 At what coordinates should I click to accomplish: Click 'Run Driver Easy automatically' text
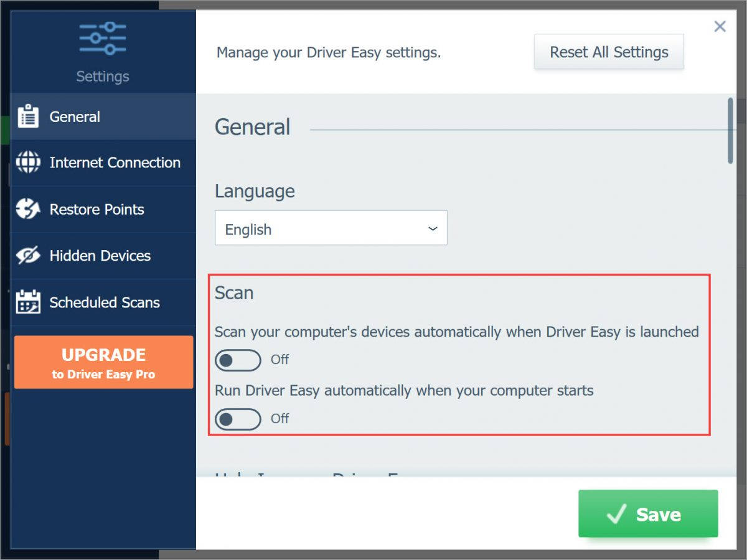404,391
